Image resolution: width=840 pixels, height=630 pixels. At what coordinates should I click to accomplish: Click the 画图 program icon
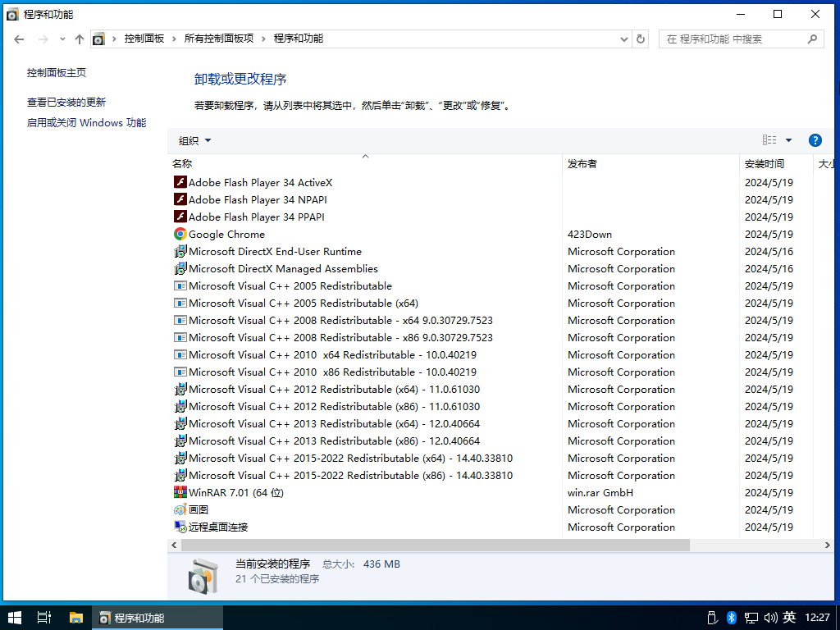180,509
